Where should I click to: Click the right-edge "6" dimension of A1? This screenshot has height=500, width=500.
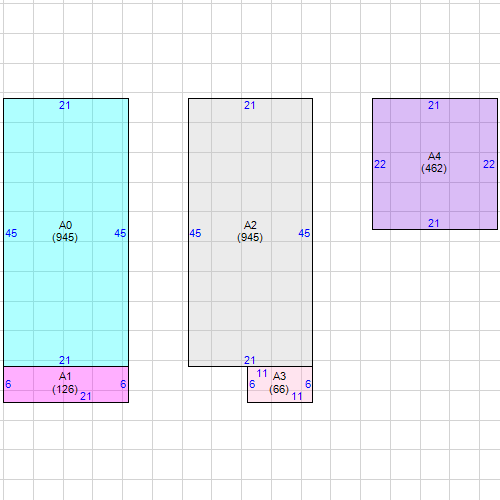[x=123, y=384]
